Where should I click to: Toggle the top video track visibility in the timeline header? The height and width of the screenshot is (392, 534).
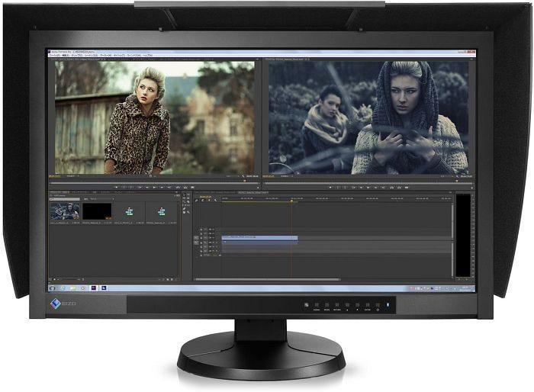tap(201, 228)
